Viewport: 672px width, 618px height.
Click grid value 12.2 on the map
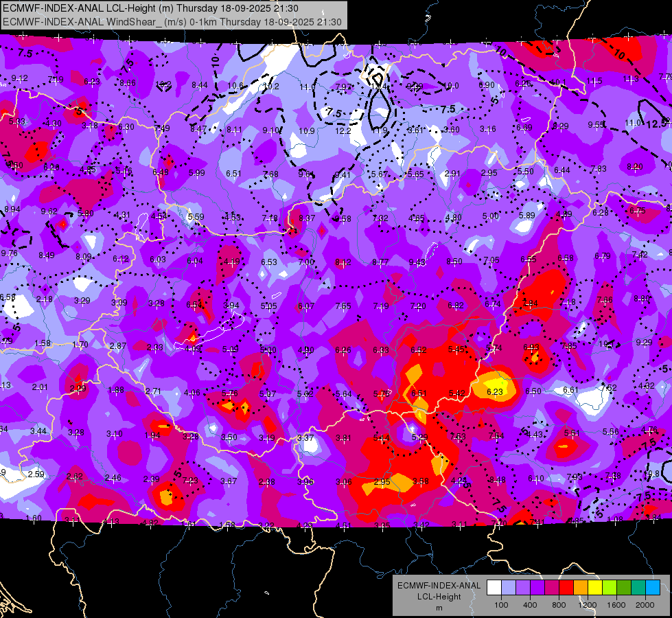(x=343, y=130)
